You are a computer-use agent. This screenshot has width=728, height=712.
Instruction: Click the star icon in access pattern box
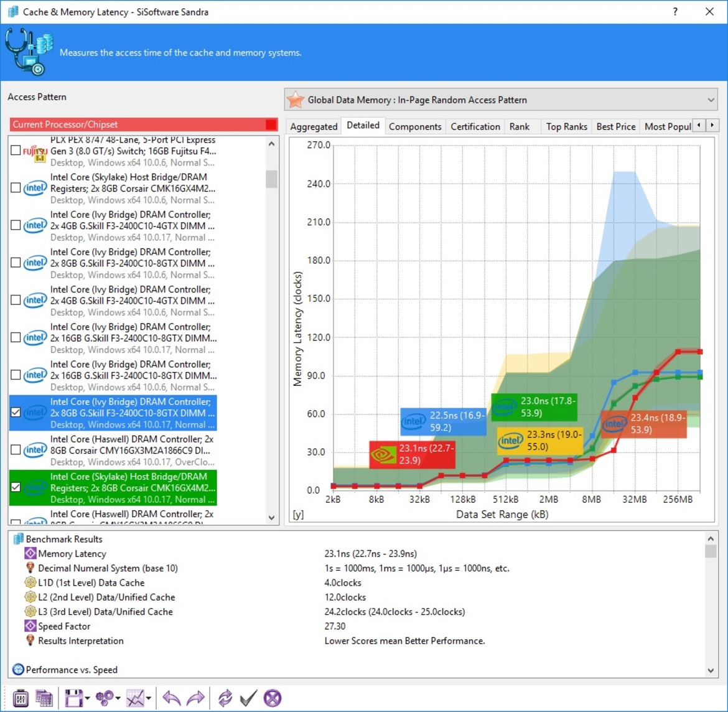296,100
